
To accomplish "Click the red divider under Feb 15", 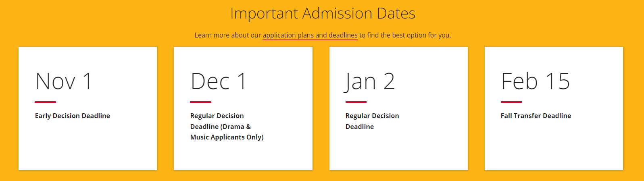I will (x=511, y=102).
